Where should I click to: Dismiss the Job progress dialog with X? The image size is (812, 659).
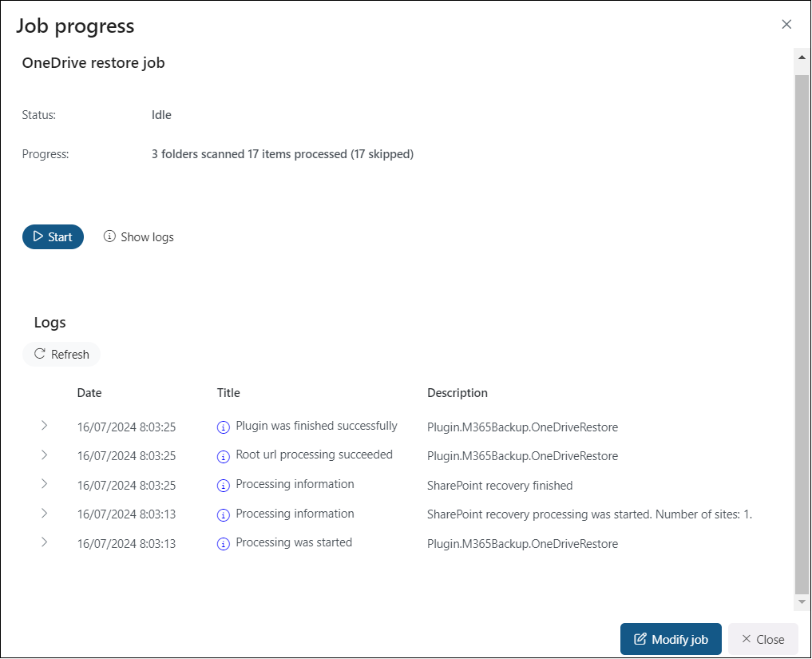tap(786, 25)
